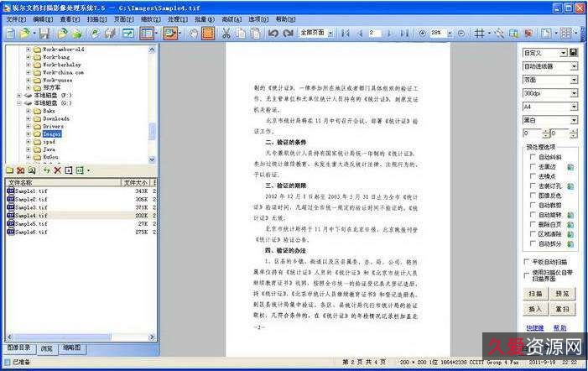Screen dimensions: 588x371
Task: Click the zoom in round icon
Action: (422, 34)
